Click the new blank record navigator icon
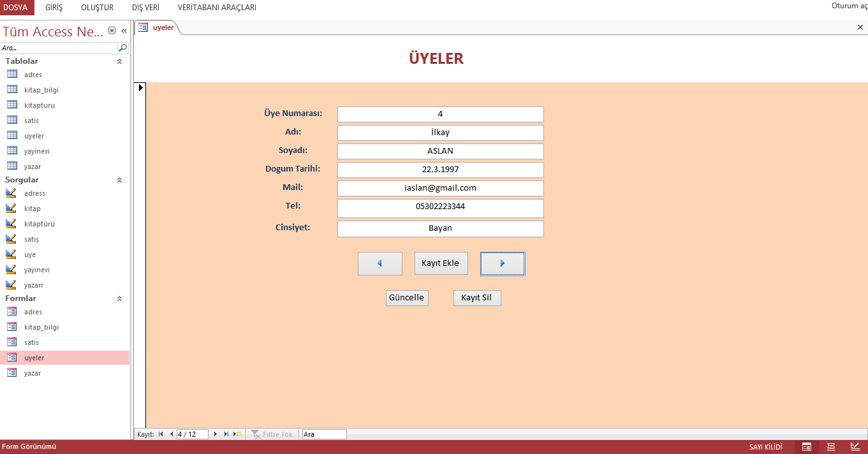 coord(237,434)
